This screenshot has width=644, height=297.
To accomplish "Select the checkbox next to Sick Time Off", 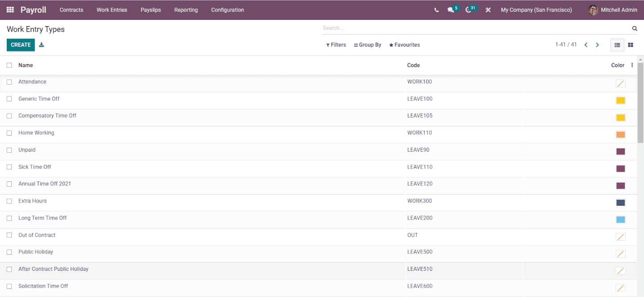I will tap(9, 167).
